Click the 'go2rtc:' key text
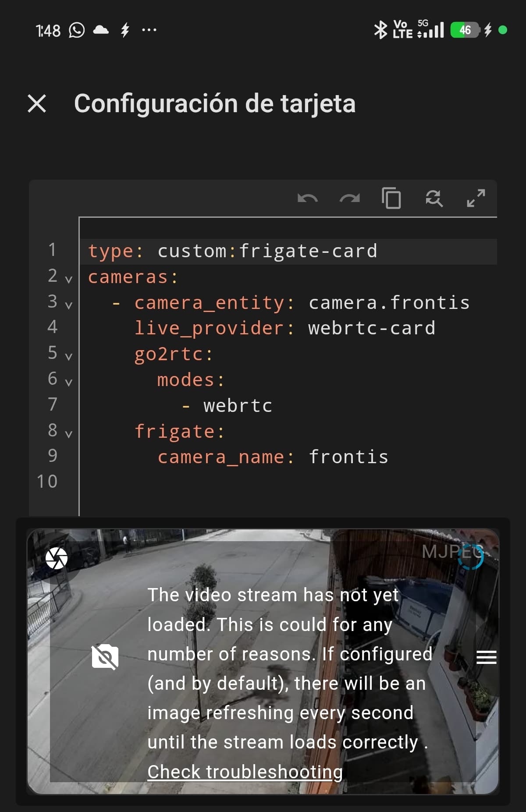This screenshot has width=526, height=812. coord(174,354)
